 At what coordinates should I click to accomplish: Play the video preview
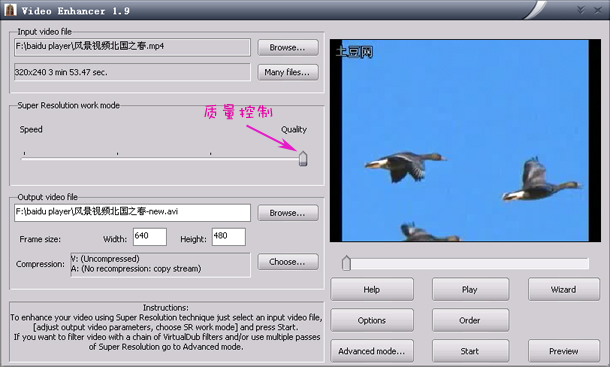pyautogui.click(x=470, y=289)
